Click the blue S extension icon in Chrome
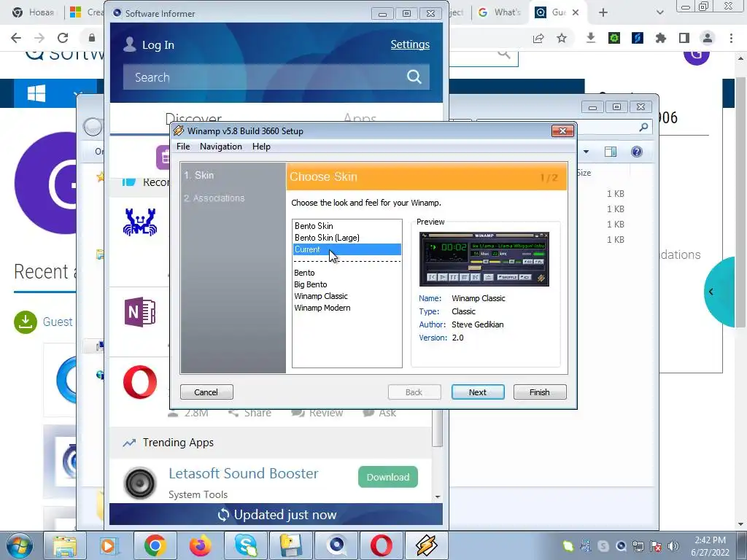This screenshot has height=560, width=747. click(x=638, y=38)
